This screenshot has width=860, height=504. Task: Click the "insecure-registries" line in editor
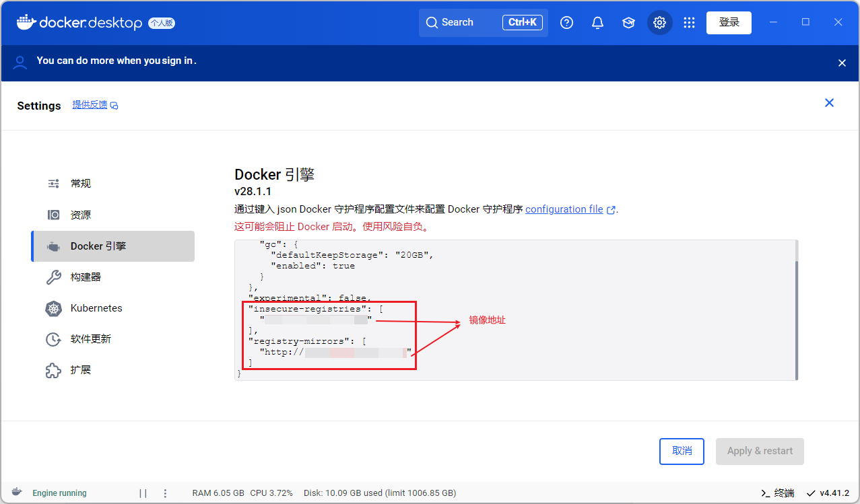[315, 309]
